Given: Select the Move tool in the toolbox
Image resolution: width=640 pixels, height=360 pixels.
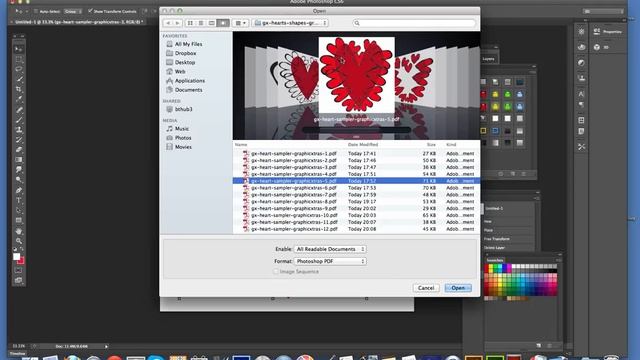Looking at the screenshot, I should coord(19,49).
